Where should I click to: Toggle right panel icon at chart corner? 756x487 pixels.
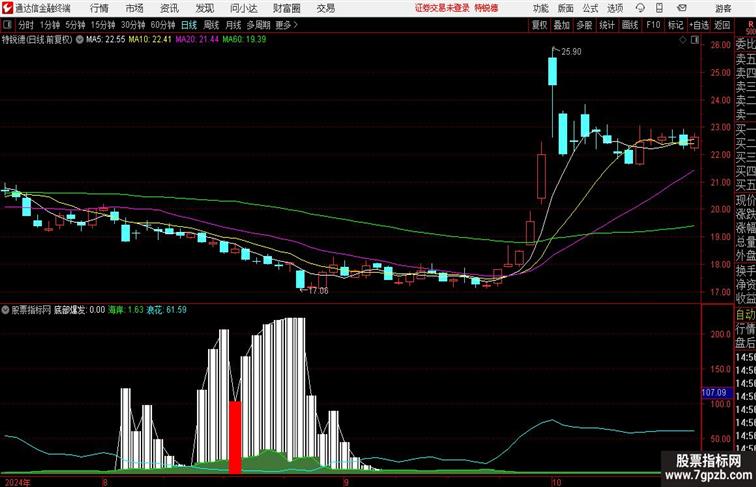click(695, 40)
